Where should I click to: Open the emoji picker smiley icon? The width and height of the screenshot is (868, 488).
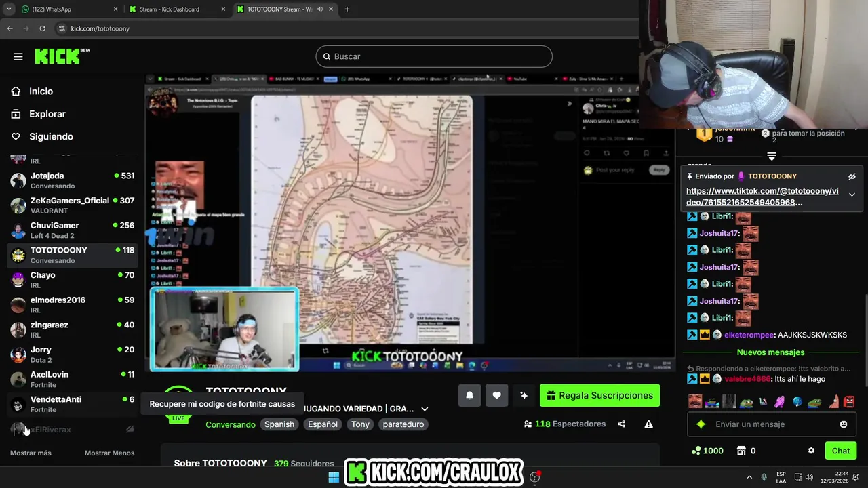coord(844,424)
